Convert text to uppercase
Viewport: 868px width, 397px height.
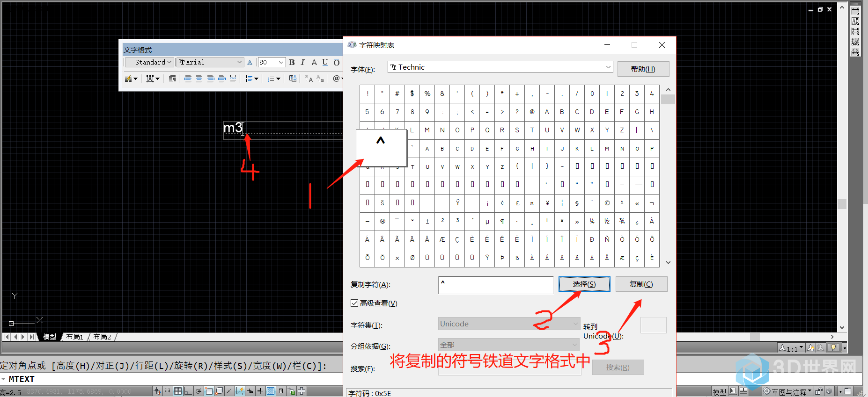coord(309,79)
